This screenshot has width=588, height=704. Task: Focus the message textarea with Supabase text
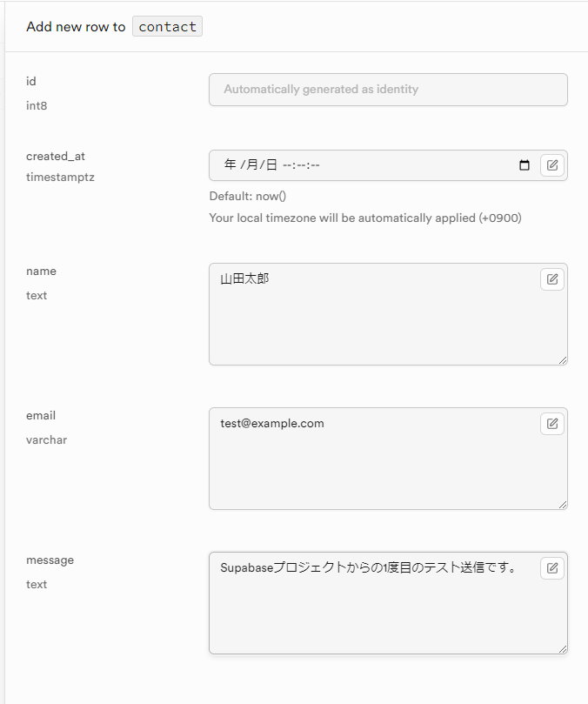(374, 609)
